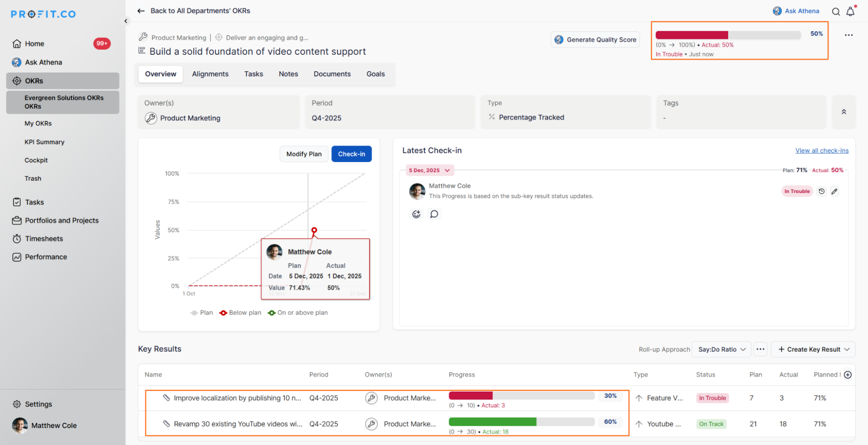
Task: Open the check-in comment bubble
Action: pyautogui.click(x=434, y=214)
